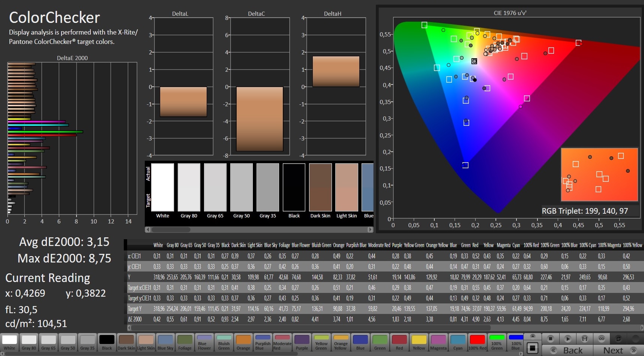Select the 100% Green color button

click(x=497, y=342)
